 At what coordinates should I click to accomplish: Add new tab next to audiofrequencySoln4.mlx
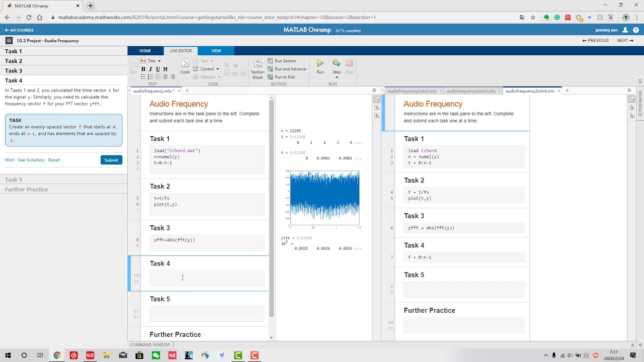pos(567,91)
